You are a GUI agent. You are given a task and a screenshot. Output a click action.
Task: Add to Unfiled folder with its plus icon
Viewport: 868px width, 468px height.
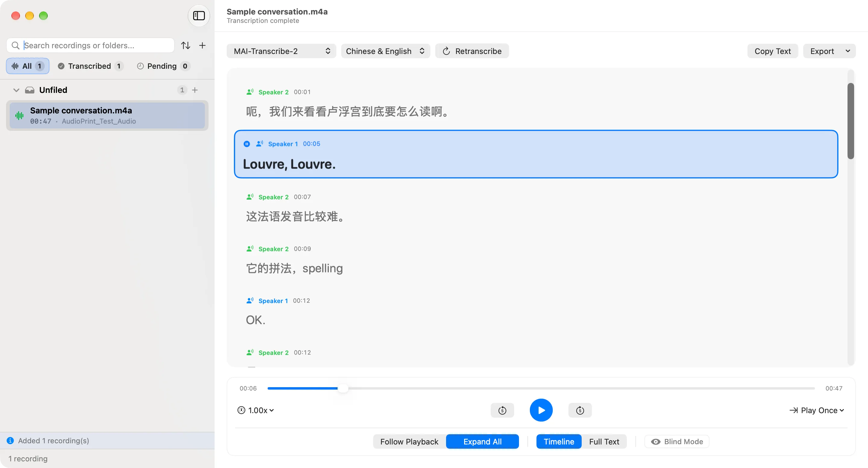point(195,90)
